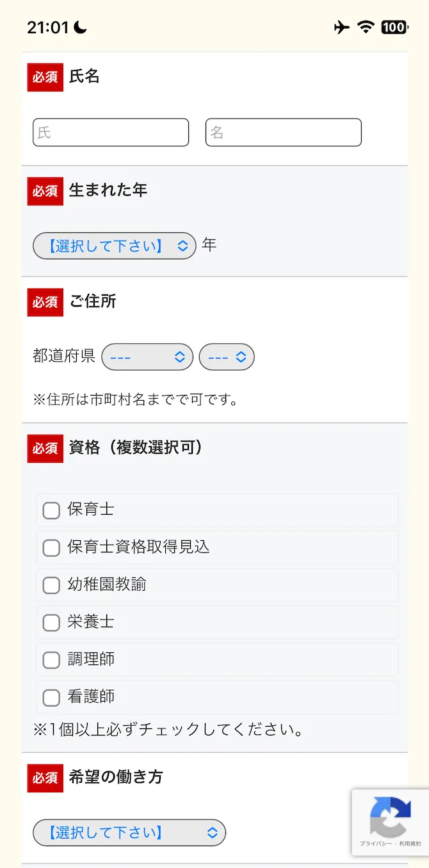Click the 名 first name input field
429x868 pixels.
coord(283,132)
